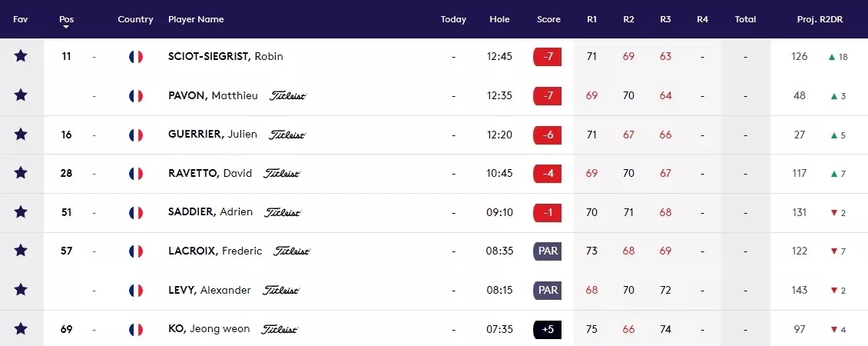Click Titleist logo beside Levy, Alexander
868x346 pixels.
280,290
